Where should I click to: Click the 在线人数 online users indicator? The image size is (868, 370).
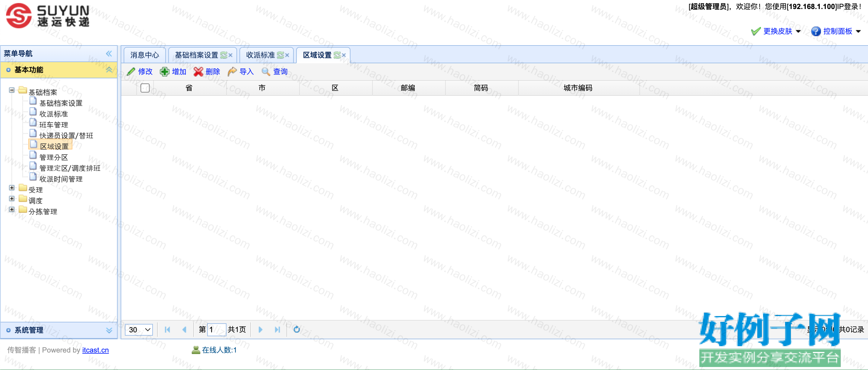(214, 350)
